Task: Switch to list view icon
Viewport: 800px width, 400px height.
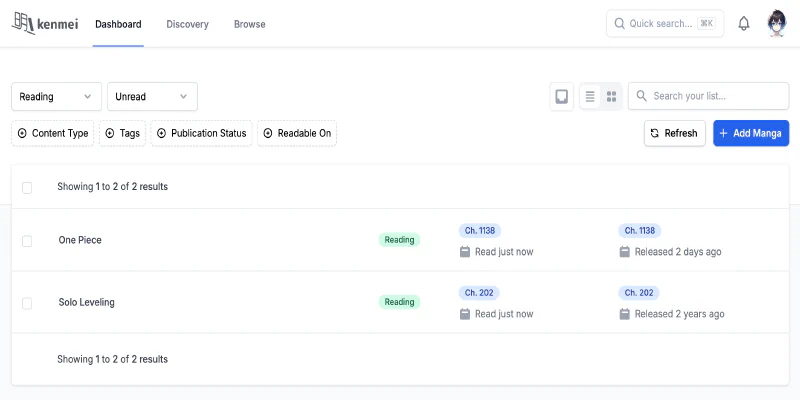Action: click(590, 97)
